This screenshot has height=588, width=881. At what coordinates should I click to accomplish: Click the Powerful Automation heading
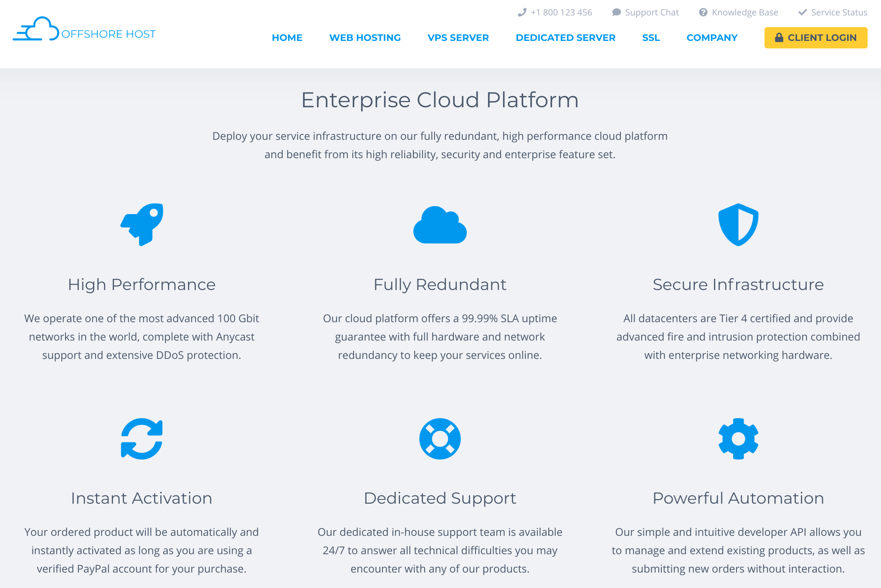[x=738, y=498]
